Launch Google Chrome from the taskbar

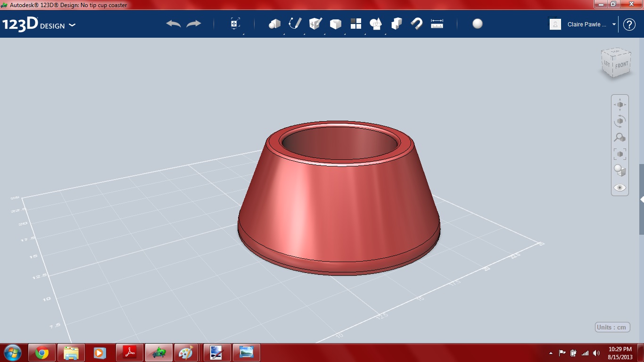(x=42, y=353)
